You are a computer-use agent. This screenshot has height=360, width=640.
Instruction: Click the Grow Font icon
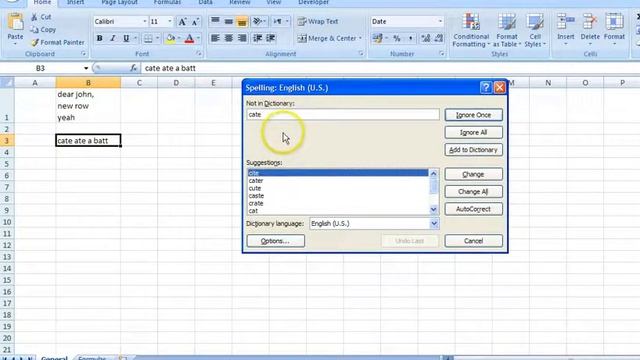[x=182, y=22]
